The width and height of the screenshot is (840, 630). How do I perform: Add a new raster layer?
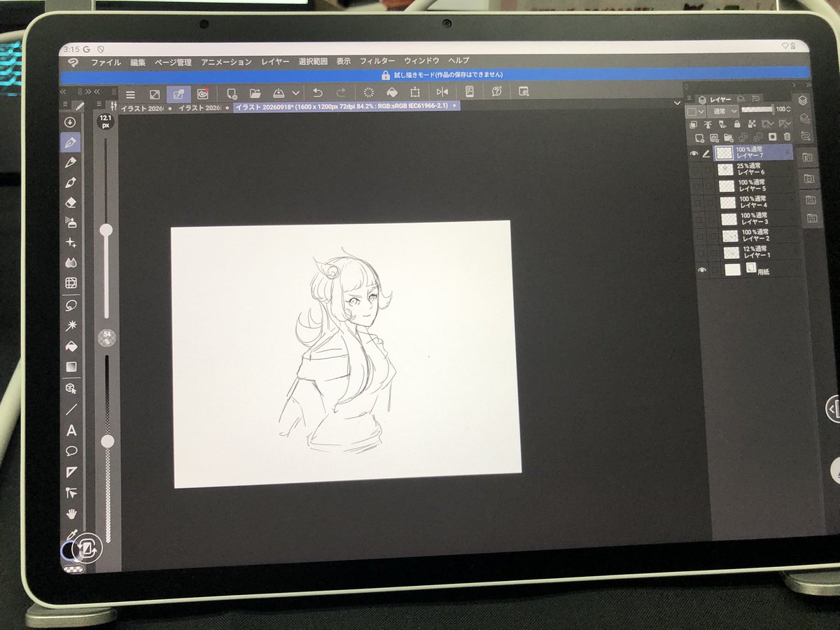click(x=701, y=137)
